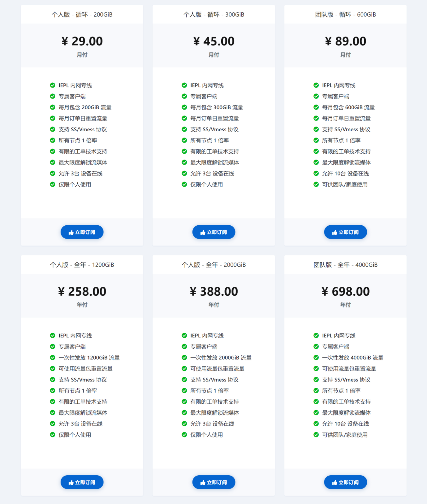Click check icon beside 允许 10台 设备在线 in 600GiB plan
Viewport: 427px width, 504px height.
pyautogui.click(x=316, y=174)
